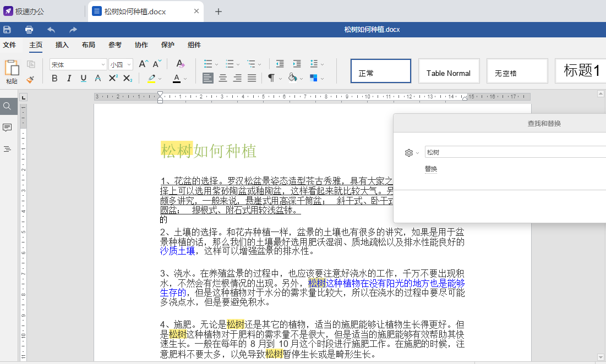Open the navigation outline in the left sidebar
This screenshot has height=364, width=606.
[x=7, y=149]
